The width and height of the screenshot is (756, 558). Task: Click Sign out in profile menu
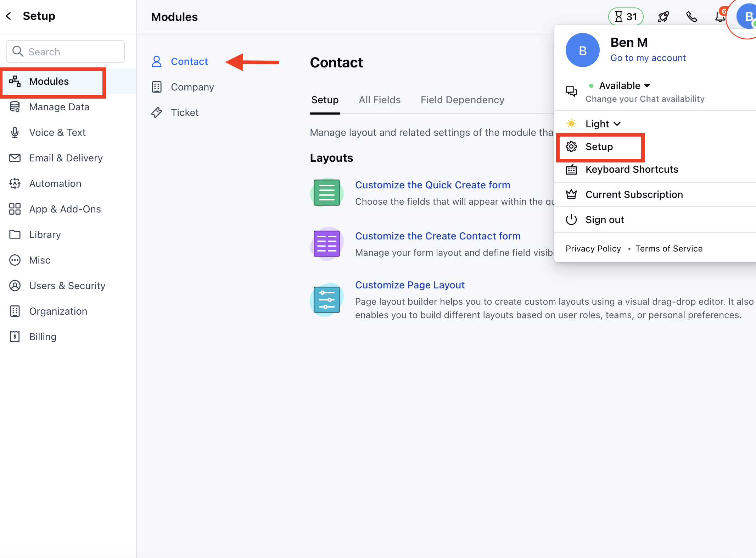click(x=604, y=220)
